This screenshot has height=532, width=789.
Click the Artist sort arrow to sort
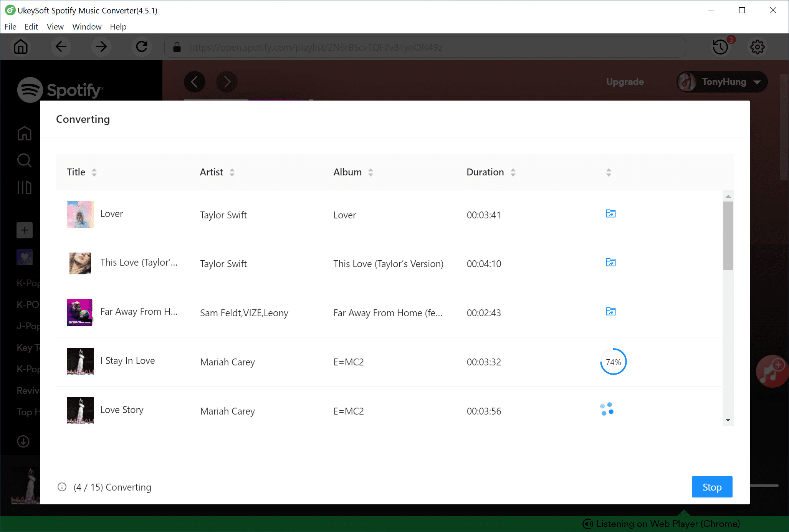click(x=232, y=172)
